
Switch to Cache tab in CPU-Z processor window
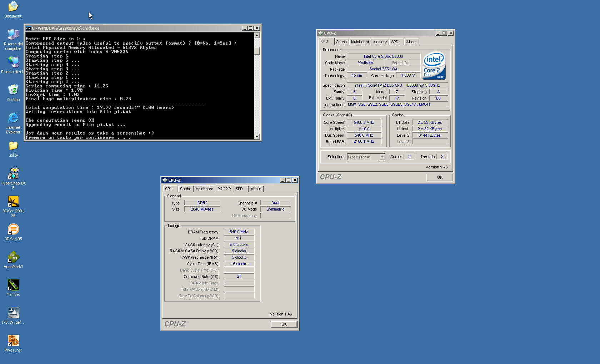(x=341, y=42)
